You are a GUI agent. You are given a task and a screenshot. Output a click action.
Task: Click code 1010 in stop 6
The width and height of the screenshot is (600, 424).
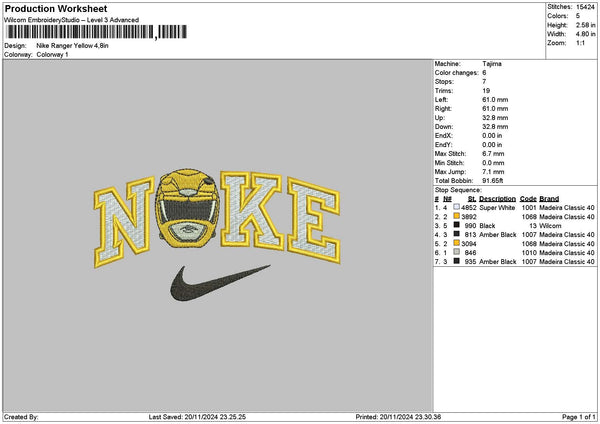pos(529,253)
